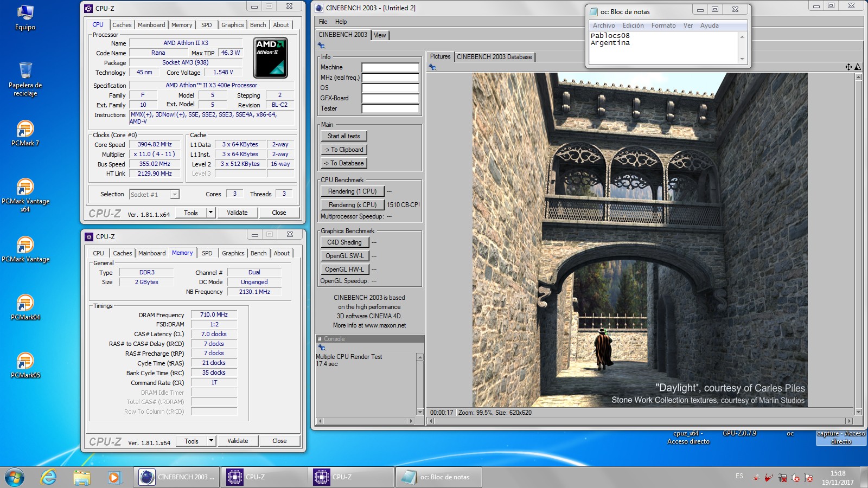Run OpenGL HW-L benchmark

click(344, 269)
